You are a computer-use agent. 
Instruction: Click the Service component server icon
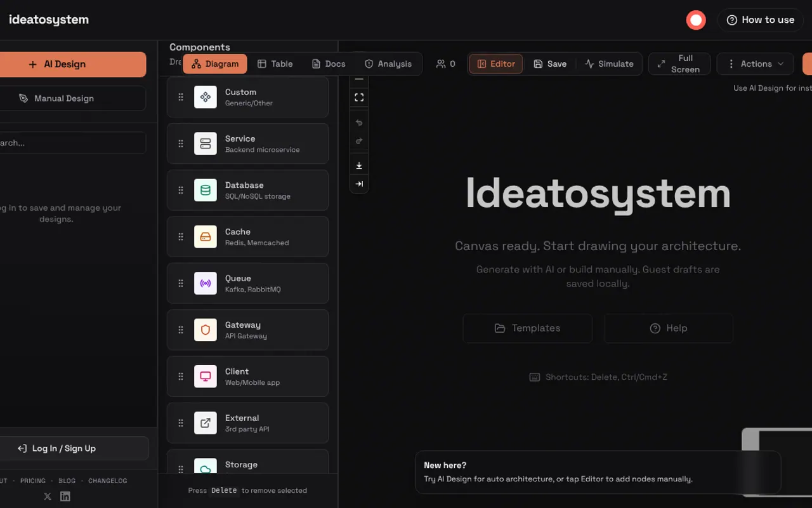point(206,144)
